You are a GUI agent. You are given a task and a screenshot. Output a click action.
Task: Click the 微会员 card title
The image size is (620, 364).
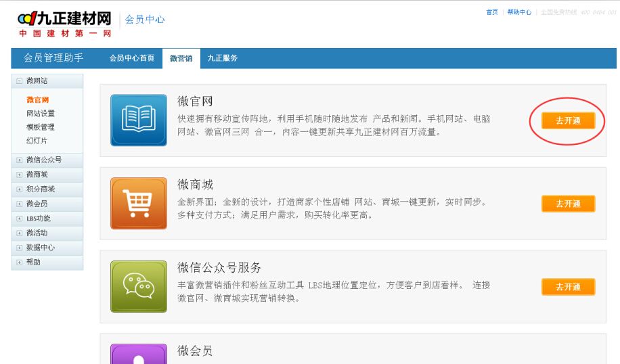click(x=195, y=350)
